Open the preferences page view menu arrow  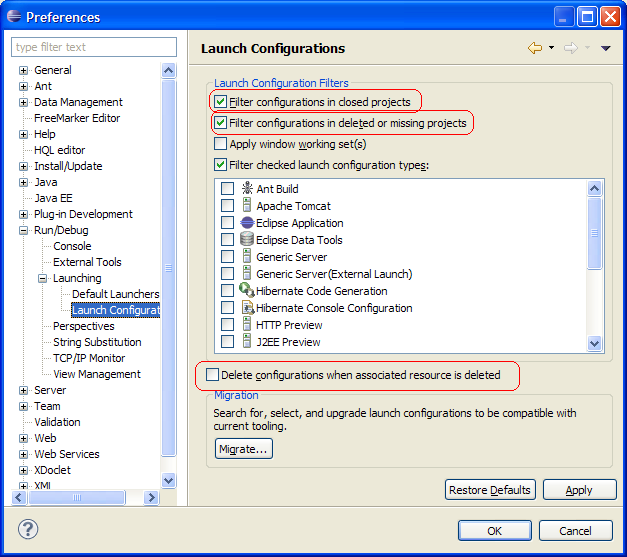coord(605,48)
